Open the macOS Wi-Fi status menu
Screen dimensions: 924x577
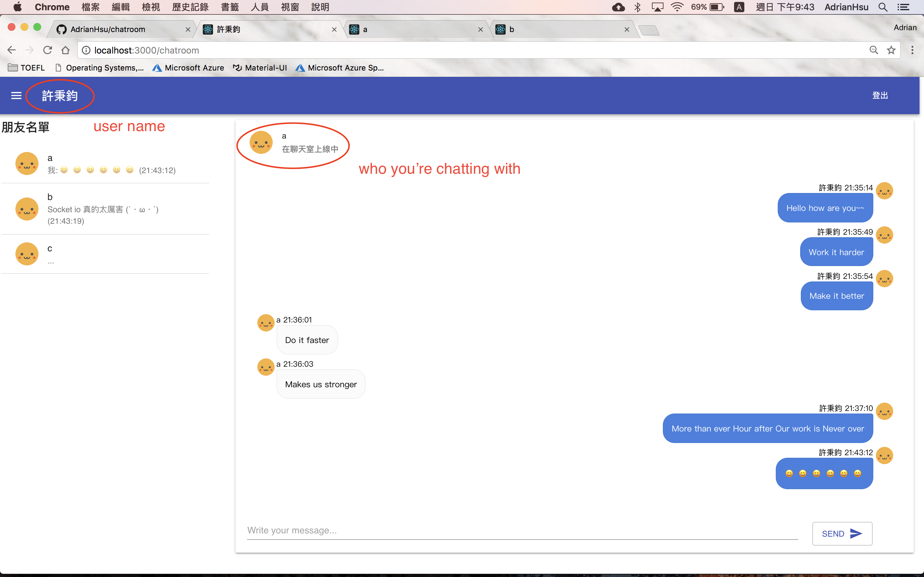[x=677, y=7]
